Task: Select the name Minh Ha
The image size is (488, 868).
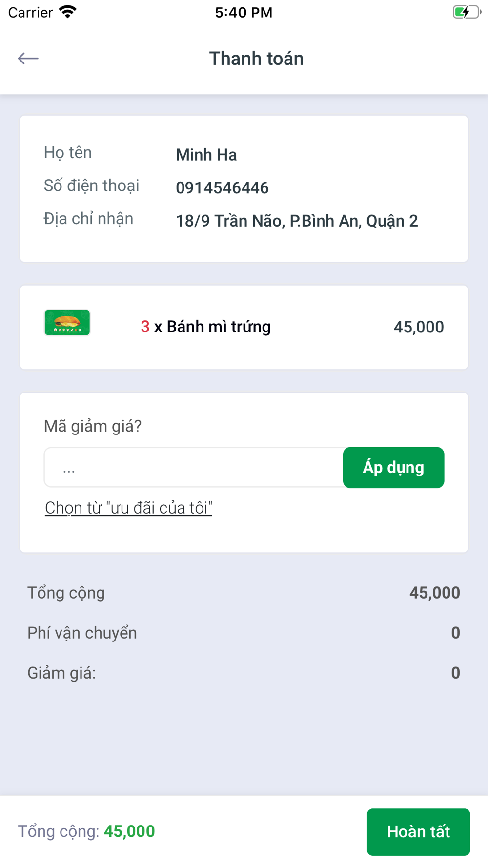Action: coord(206,155)
